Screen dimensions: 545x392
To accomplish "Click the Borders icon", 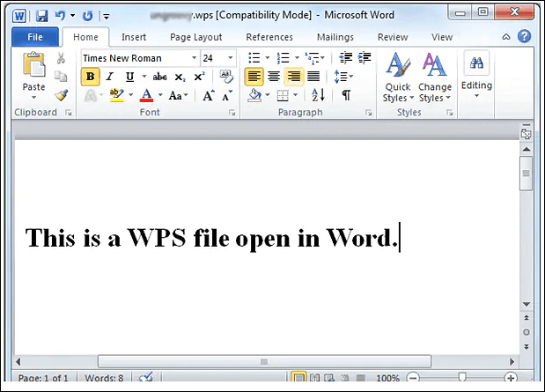I will [x=283, y=95].
